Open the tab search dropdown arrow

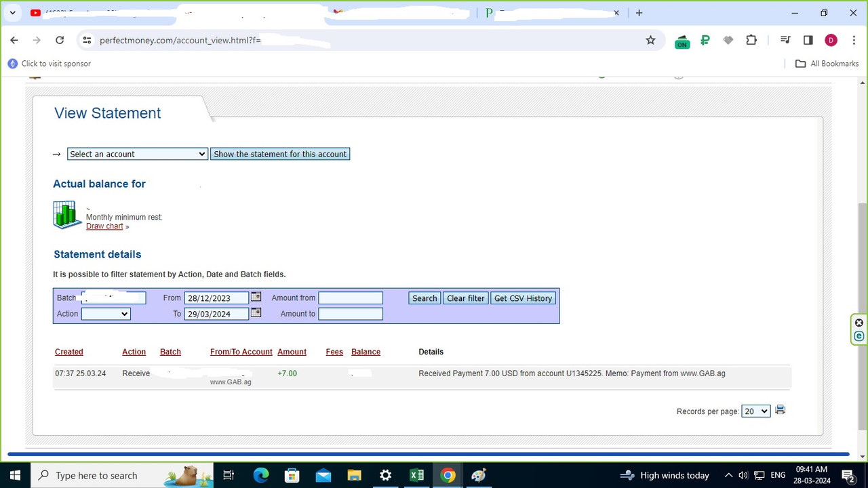pos(12,13)
